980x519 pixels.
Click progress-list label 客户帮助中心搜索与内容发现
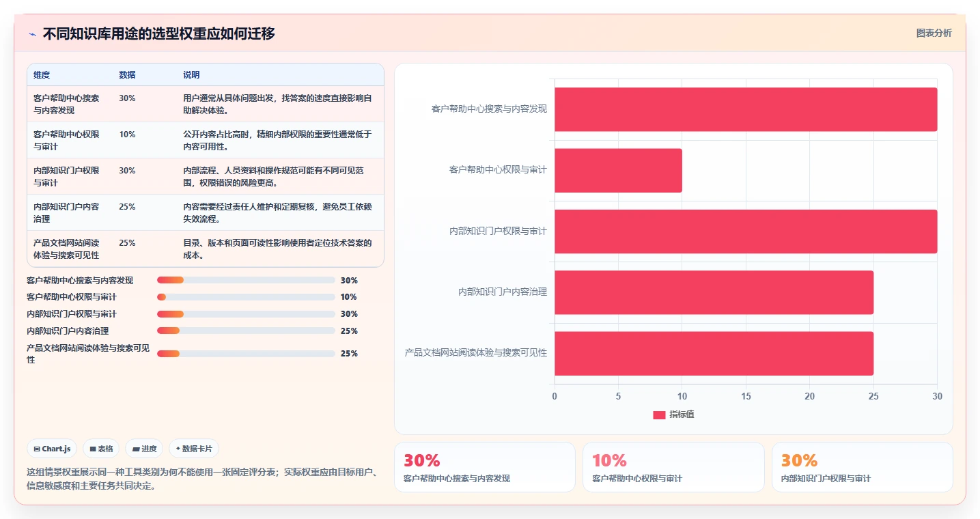pyautogui.click(x=80, y=280)
